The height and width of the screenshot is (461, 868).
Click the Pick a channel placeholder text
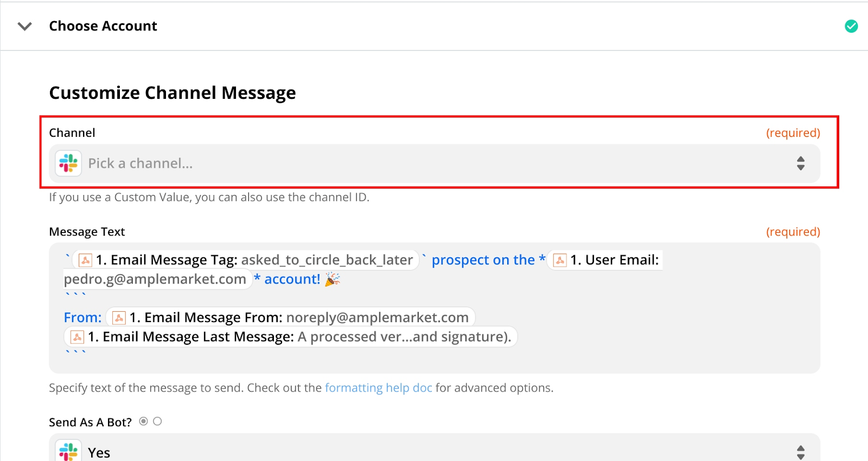pyautogui.click(x=141, y=163)
